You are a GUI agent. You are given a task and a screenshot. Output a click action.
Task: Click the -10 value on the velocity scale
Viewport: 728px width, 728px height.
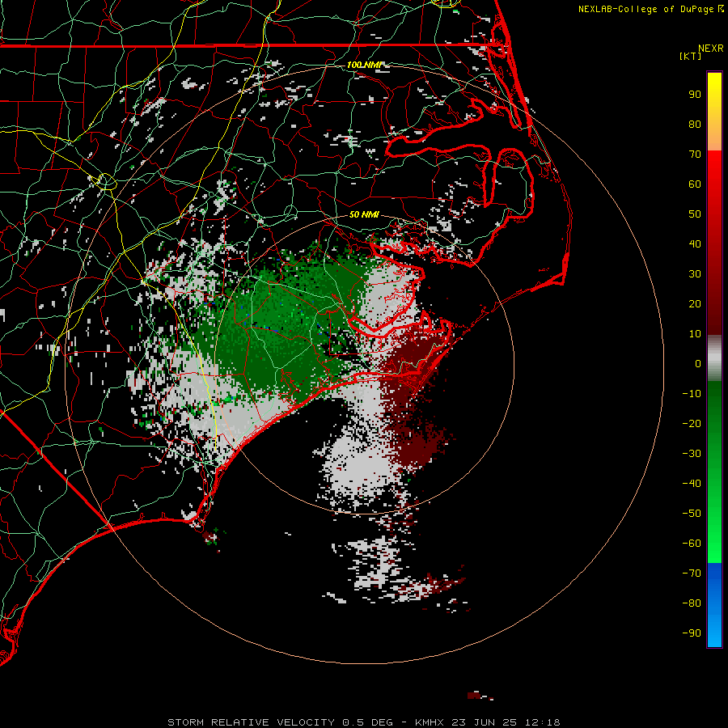(692, 394)
